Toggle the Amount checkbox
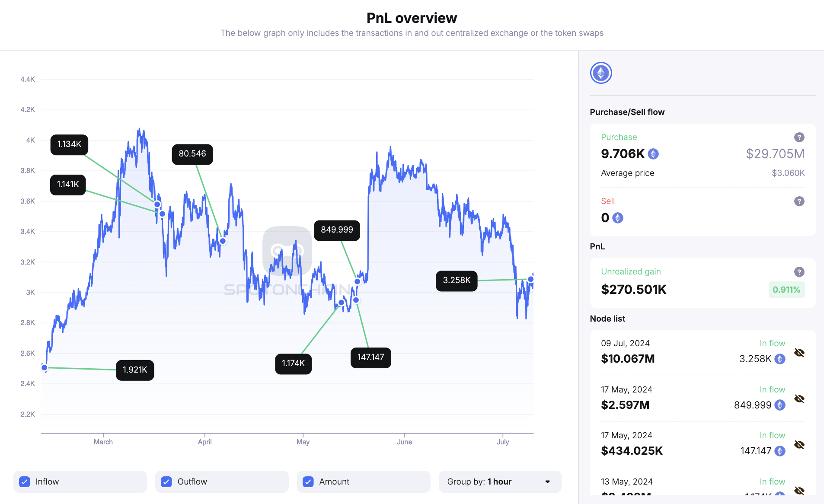 [308, 482]
